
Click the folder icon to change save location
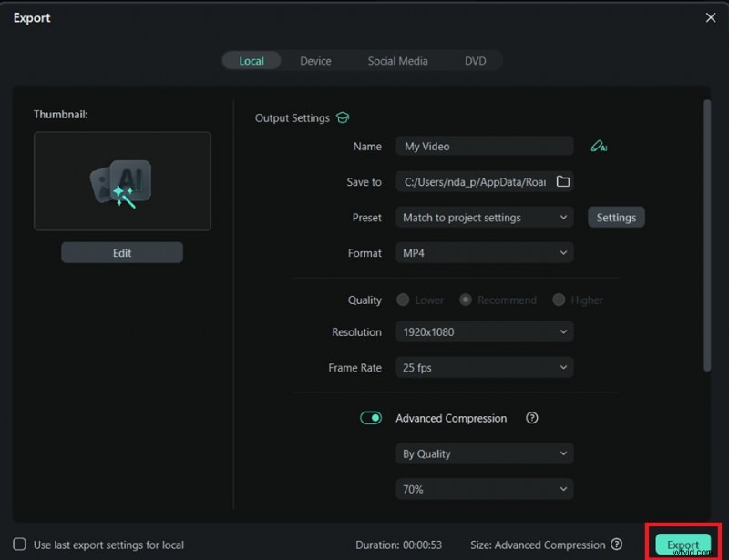tap(562, 181)
